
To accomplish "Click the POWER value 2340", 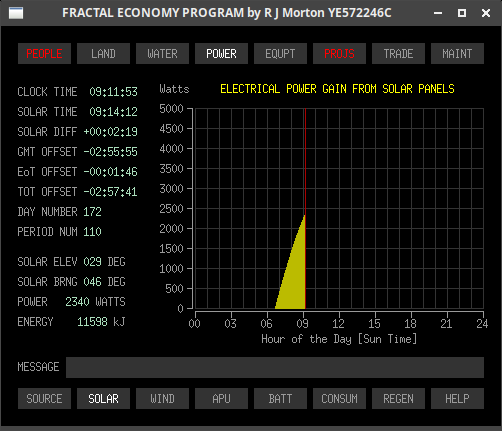I will click(x=77, y=302).
